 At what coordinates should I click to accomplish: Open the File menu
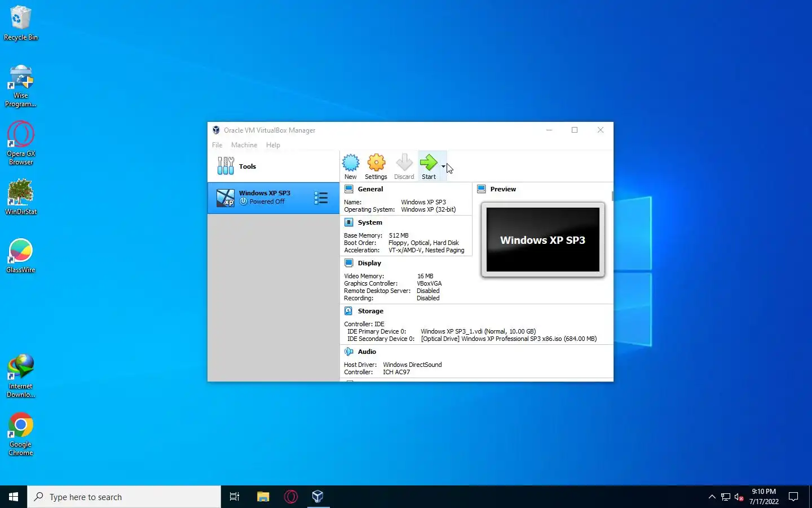tap(217, 145)
